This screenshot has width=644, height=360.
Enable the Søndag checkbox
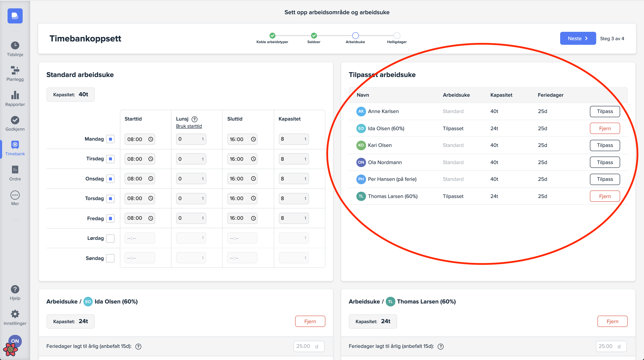[x=110, y=258]
